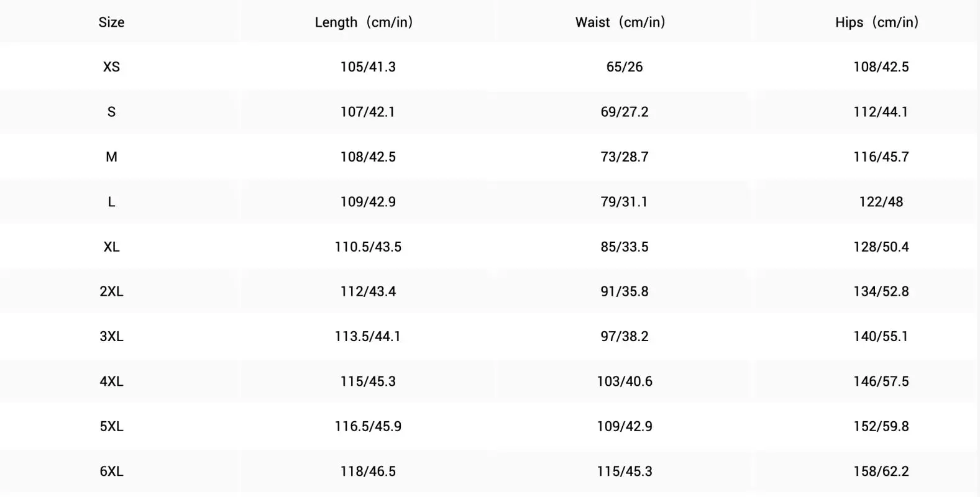980x497 pixels.
Task: Select the 5XL size row label
Action: pos(111,426)
